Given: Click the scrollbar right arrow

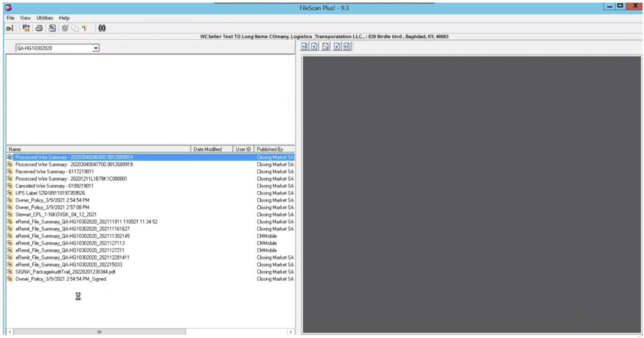Looking at the screenshot, I should pyautogui.click(x=291, y=331).
